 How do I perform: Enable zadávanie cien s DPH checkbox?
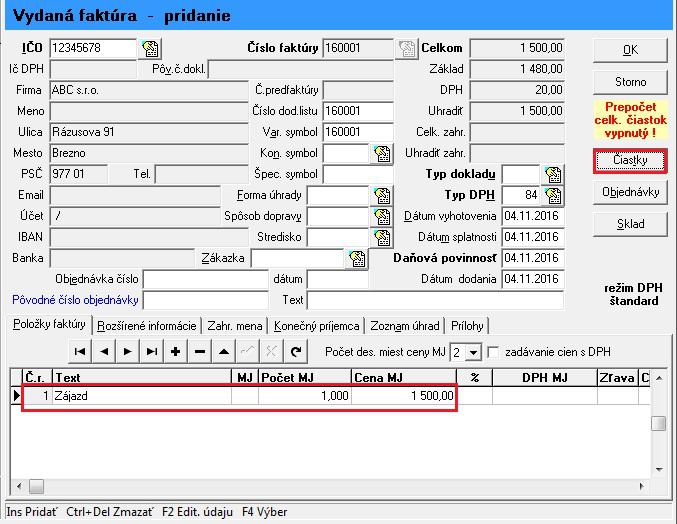coord(492,352)
